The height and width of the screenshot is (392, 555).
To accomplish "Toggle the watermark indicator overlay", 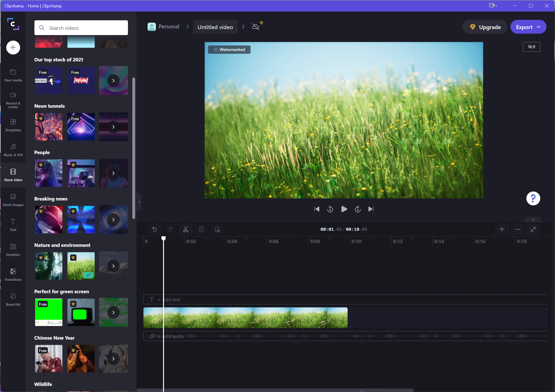I will click(x=229, y=49).
